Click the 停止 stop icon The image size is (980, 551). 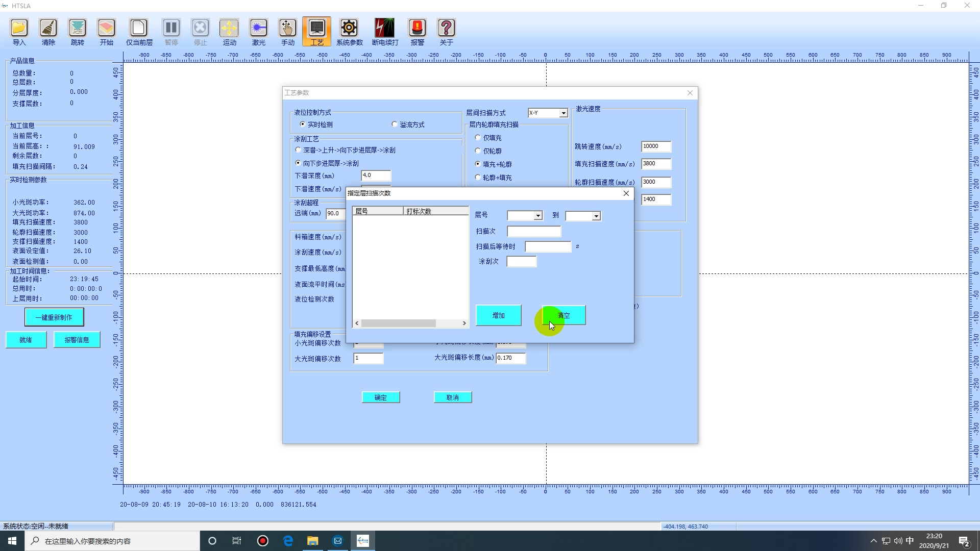pyautogui.click(x=200, y=32)
